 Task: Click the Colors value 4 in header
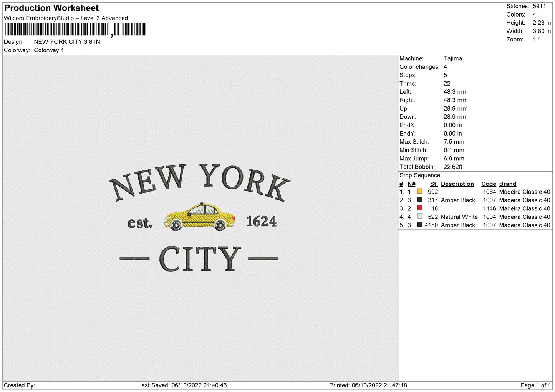(534, 15)
